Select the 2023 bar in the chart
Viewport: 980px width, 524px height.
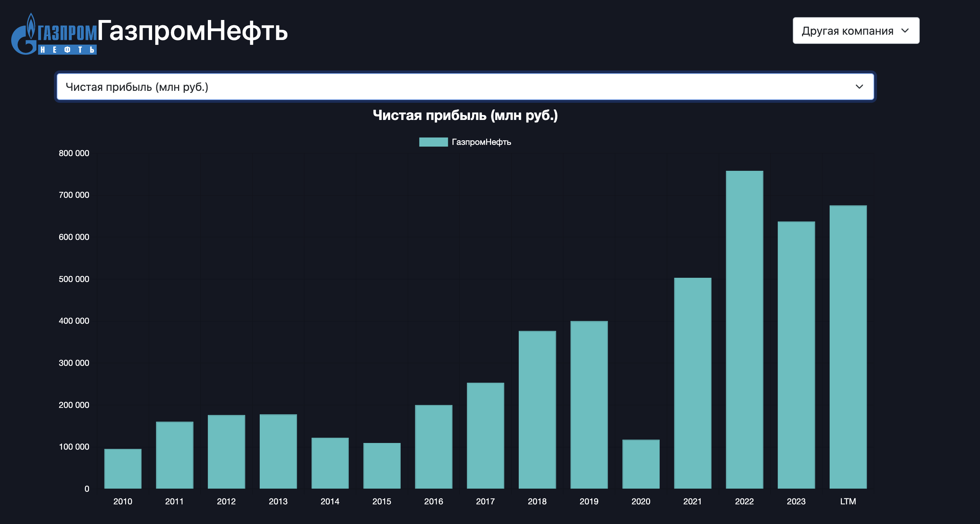(x=796, y=355)
